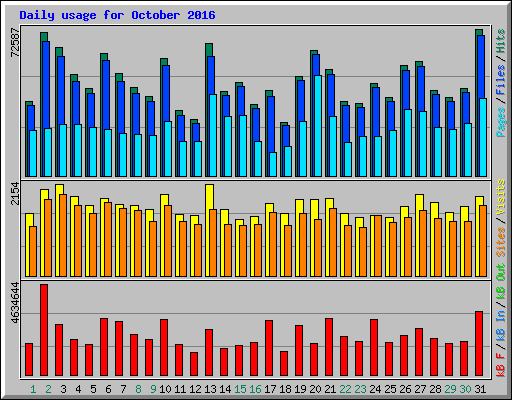Click the 'Files' legend label
This screenshot has height=400, width=512.
click(501, 79)
